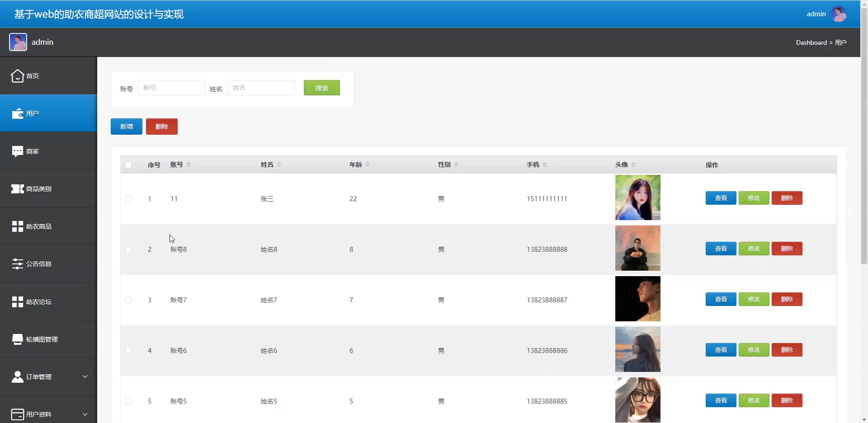Click the 商品类别 ticket icon
Screen dimensions: 868x423
coord(17,189)
